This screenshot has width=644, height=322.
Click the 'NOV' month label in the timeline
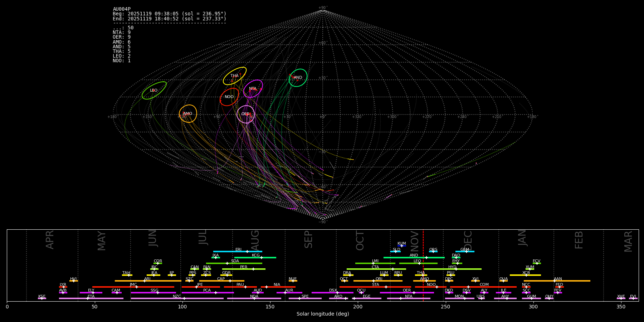(415, 241)
